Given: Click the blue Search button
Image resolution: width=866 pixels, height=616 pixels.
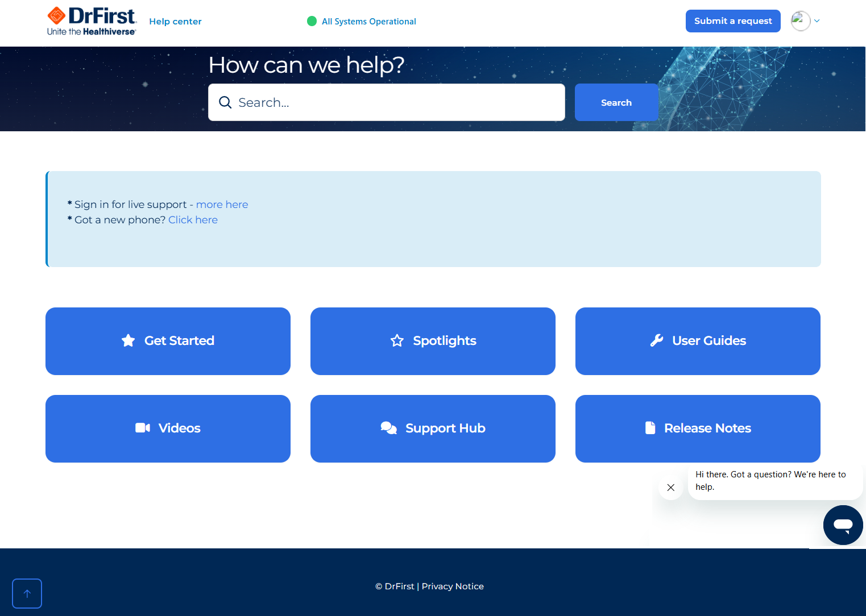Looking at the screenshot, I should (616, 102).
